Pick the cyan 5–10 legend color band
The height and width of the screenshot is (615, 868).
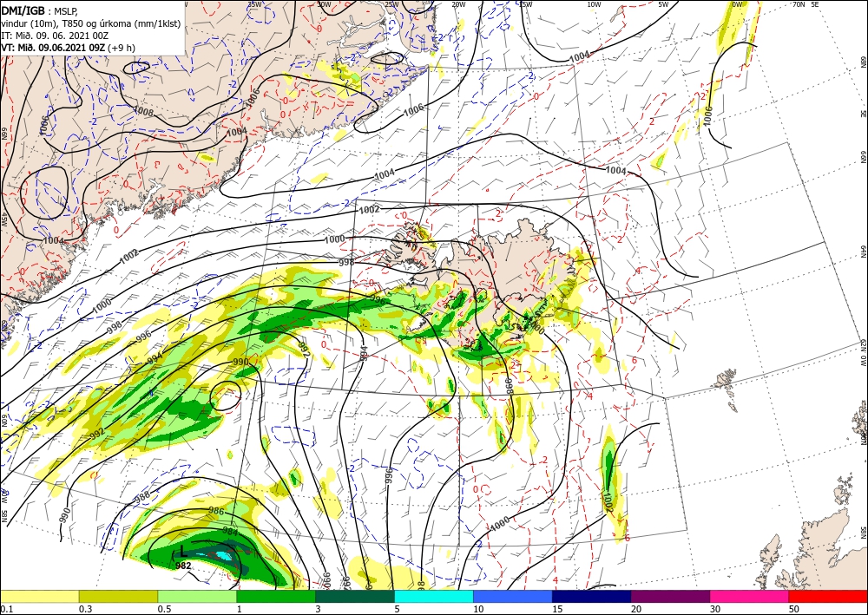click(434, 596)
